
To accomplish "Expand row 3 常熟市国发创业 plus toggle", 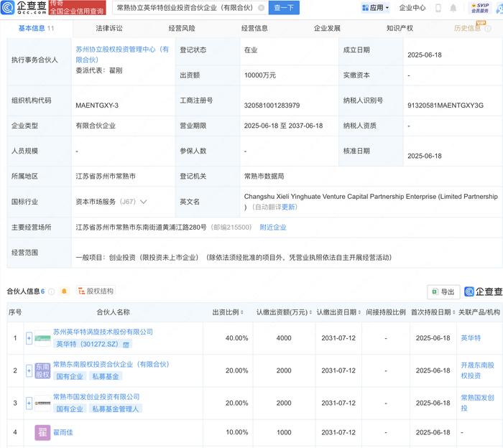I will (x=29, y=403).
